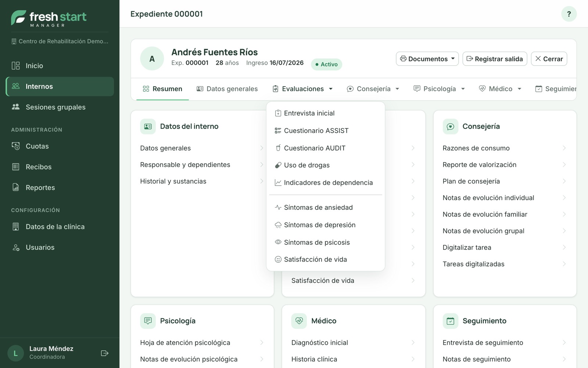This screenshot has width=588, height=368.
Task: Click the Psicología card icon
Action: coord(148,321)
